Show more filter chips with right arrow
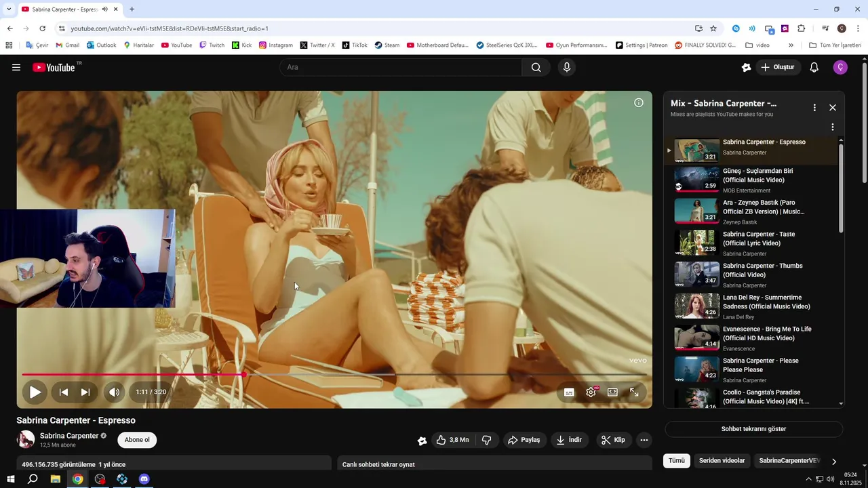 click(x=834, y=462)
